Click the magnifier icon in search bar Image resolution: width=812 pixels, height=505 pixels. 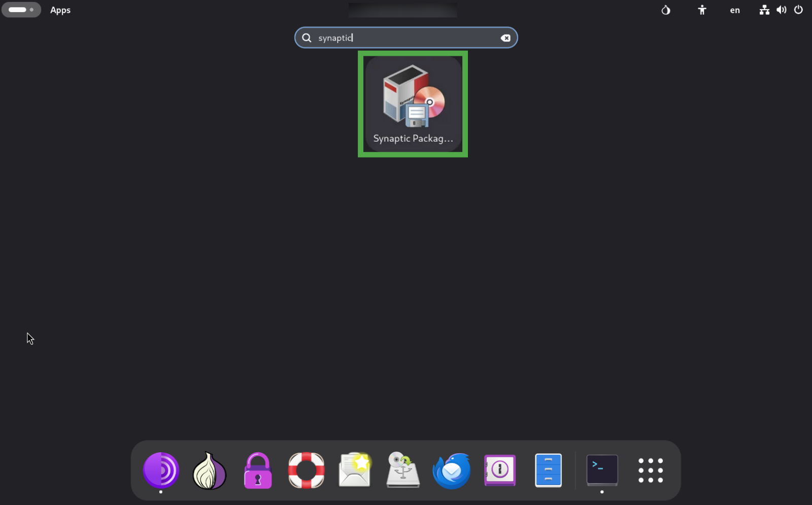[307, 38]
